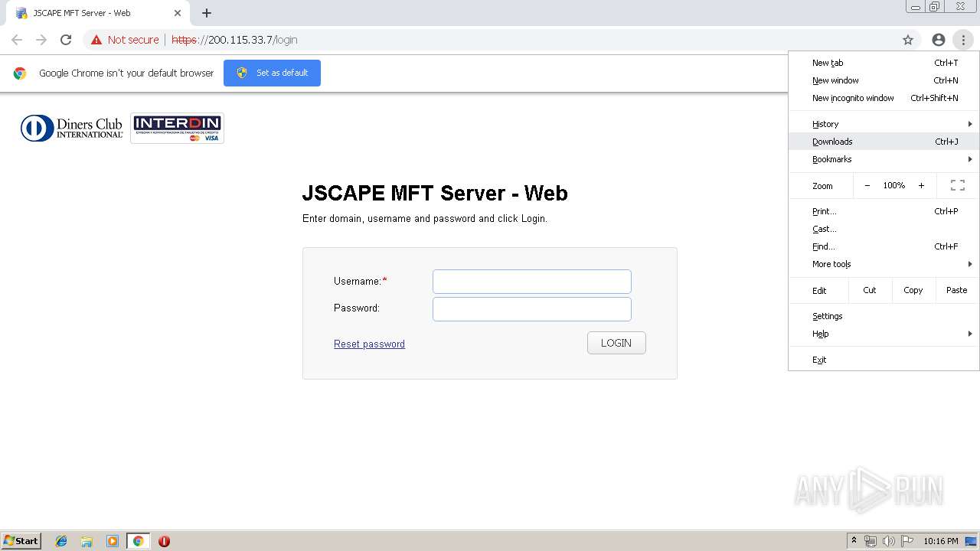This screenshot has height=551, width=980.
Task: Click the network tray icon
Action: click(x=871, y=541)
